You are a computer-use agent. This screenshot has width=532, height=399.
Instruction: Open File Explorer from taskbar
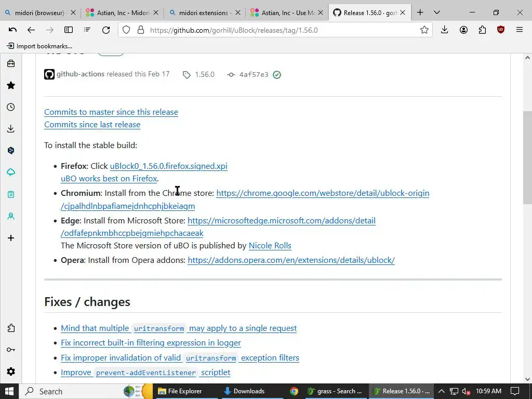pos(185,391)
